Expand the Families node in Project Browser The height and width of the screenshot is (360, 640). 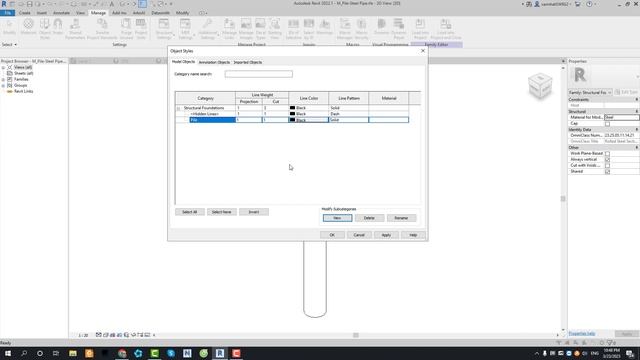(3, 80)
